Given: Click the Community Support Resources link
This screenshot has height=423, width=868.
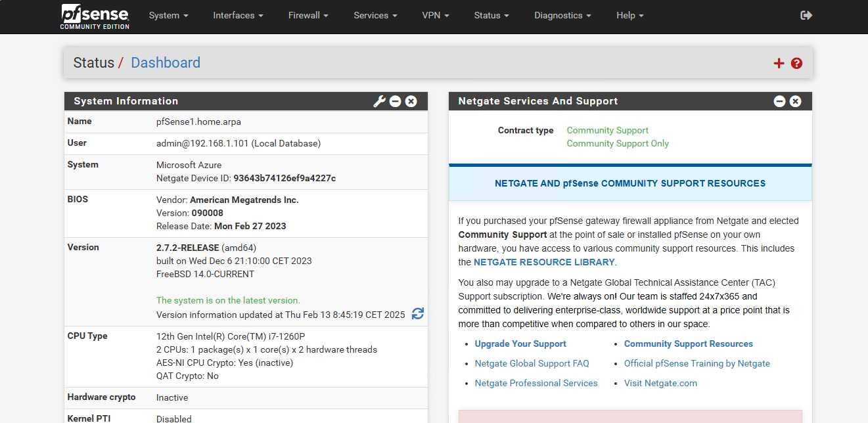Looking at the screenshot, I should click(x=689, y=344).
